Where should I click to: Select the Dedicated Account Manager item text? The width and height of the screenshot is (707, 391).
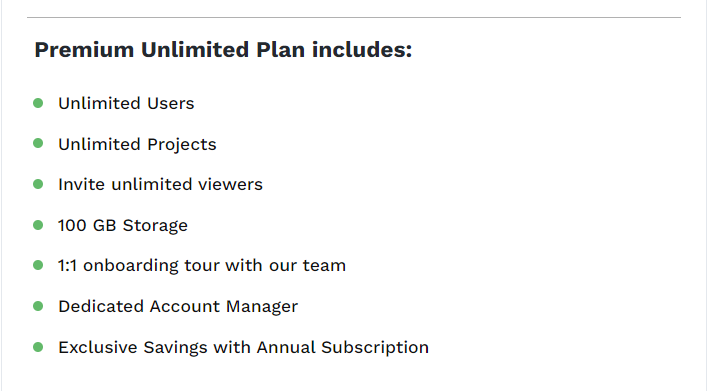click(178, 307)
